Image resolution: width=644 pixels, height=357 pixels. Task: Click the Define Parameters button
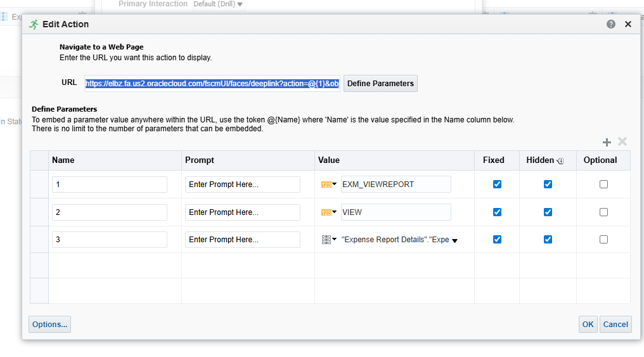click(380, 84)
